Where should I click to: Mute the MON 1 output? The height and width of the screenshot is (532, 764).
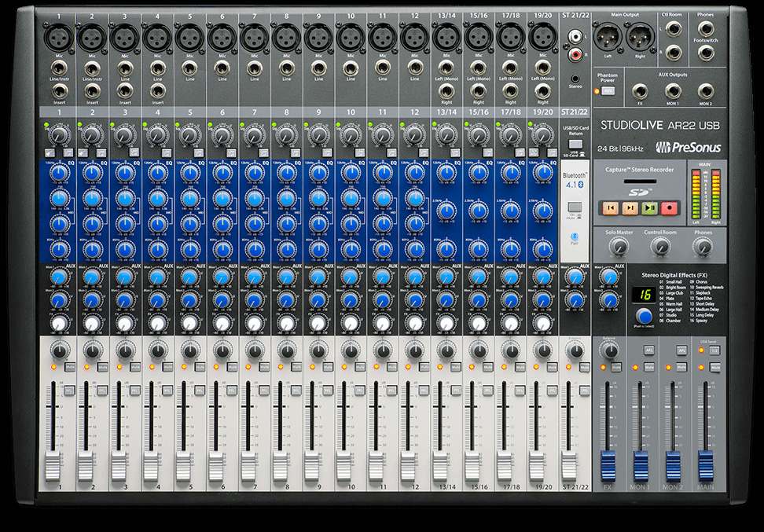[649, 367]
